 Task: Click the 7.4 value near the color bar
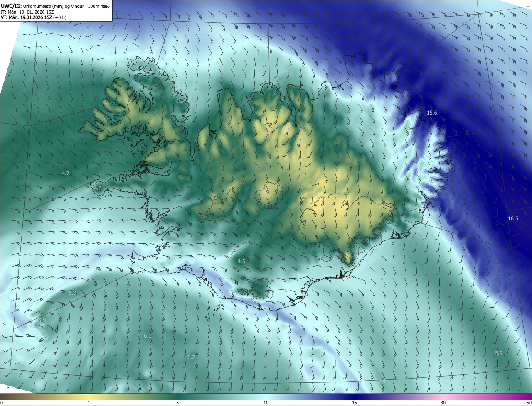click(x=382, y=381)
